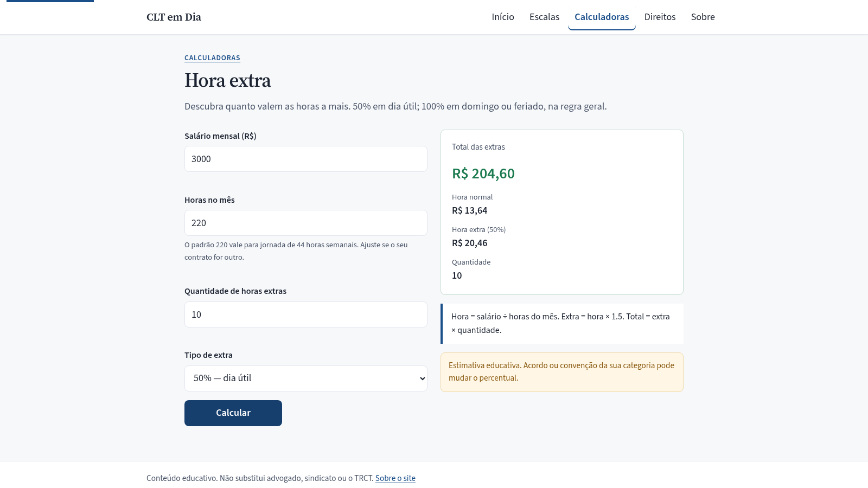Click the dropdown arrow beside 50% — dia útil

pos(422,378)
